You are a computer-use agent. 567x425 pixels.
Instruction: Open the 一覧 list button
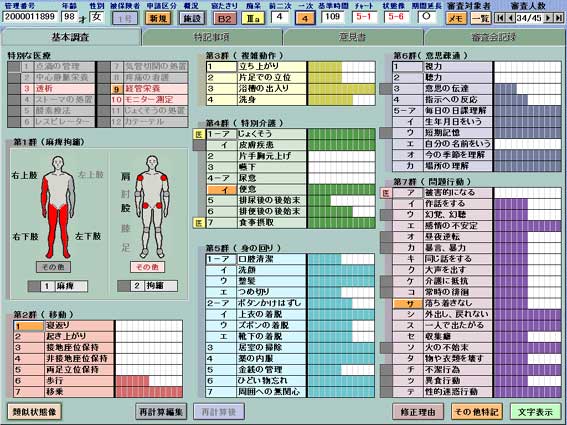click(x=481, y=18)
